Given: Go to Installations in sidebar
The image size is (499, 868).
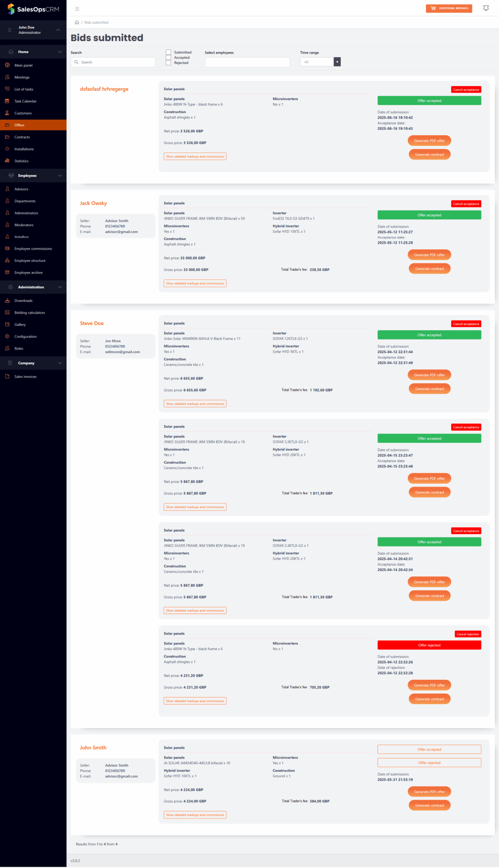Looking at the screenshot, I should 24,149.
